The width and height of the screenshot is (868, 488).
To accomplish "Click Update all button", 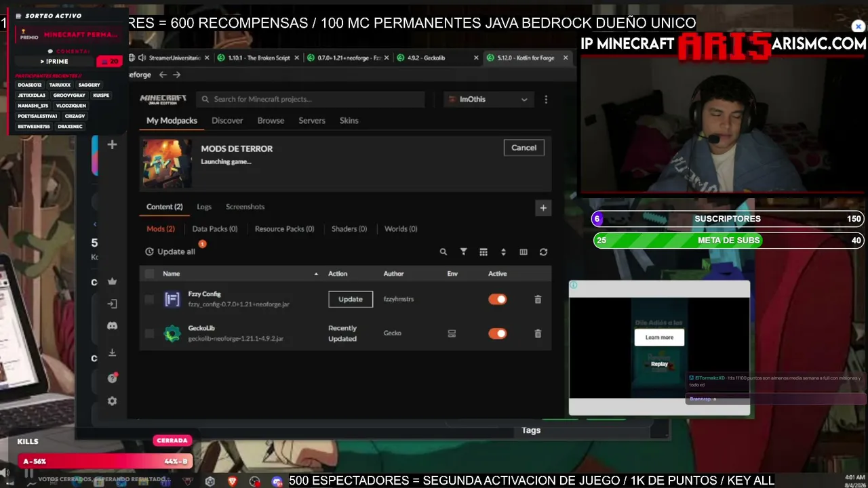I will (x=170, y=252).
